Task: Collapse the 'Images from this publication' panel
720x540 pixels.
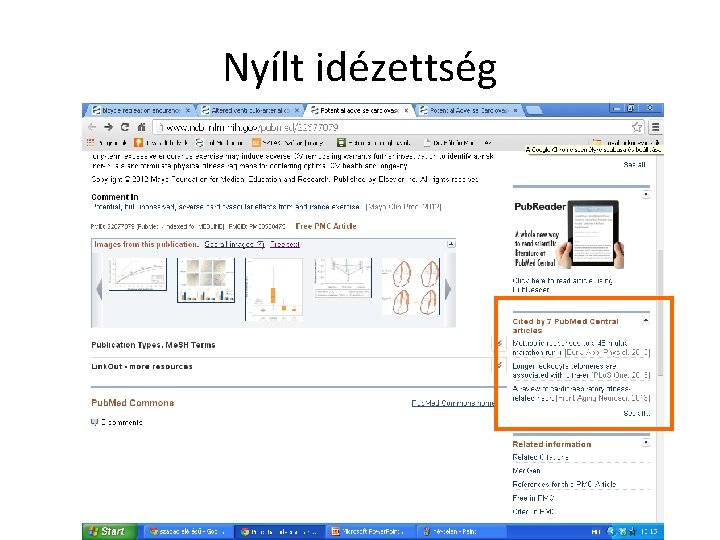Action: point(451,244)
